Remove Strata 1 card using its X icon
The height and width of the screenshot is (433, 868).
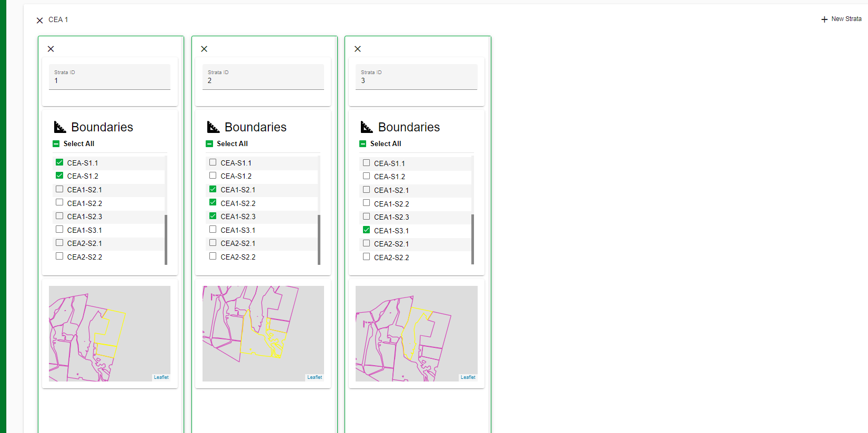pos(51,49)
